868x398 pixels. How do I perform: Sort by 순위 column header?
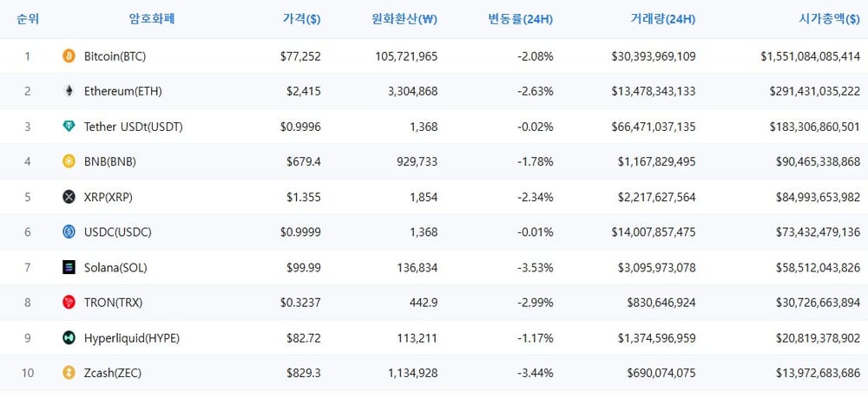[28, 19]
